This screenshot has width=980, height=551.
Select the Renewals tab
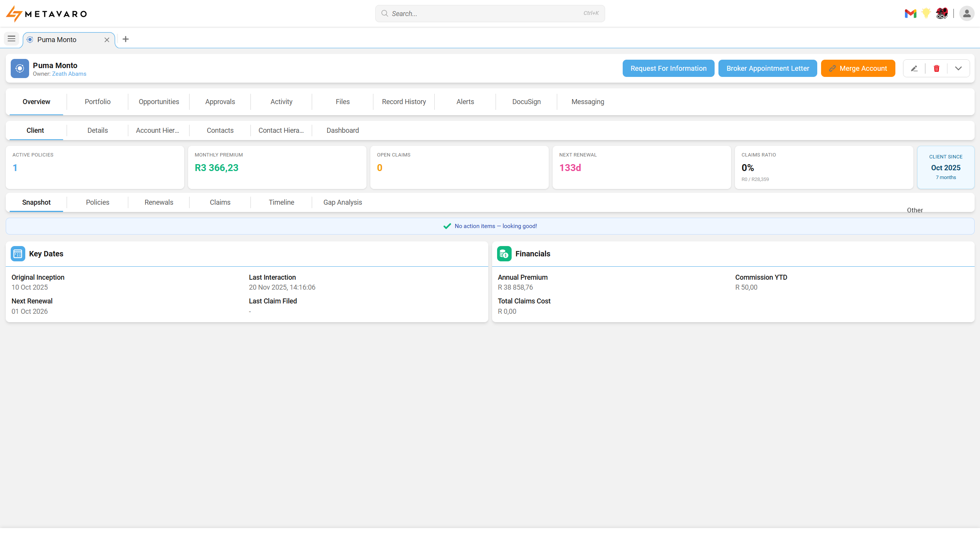pos(159,202)
